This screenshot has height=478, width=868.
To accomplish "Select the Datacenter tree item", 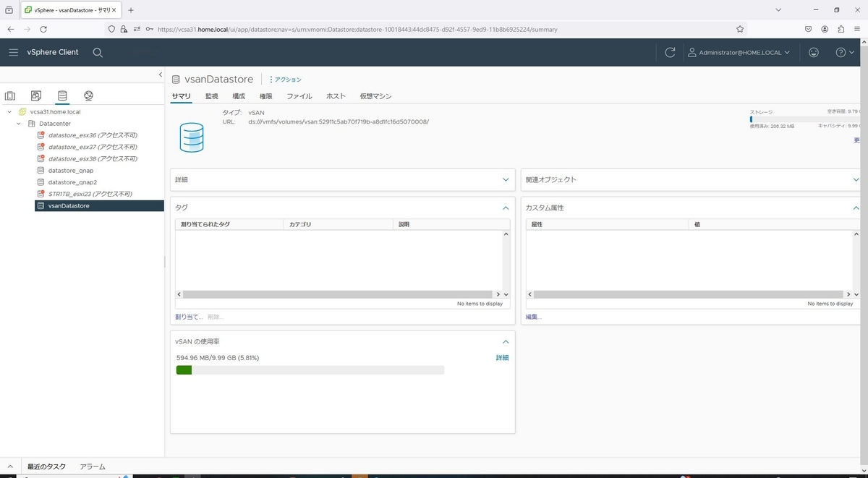I will (54, 124).
